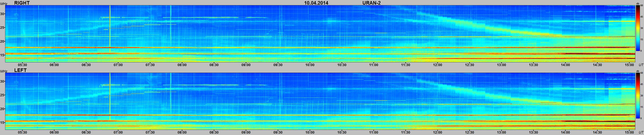Click the 14:30 time tick under RIGHT panel
The height and width of the screenshot is (135, 644).
coord(597,65)
